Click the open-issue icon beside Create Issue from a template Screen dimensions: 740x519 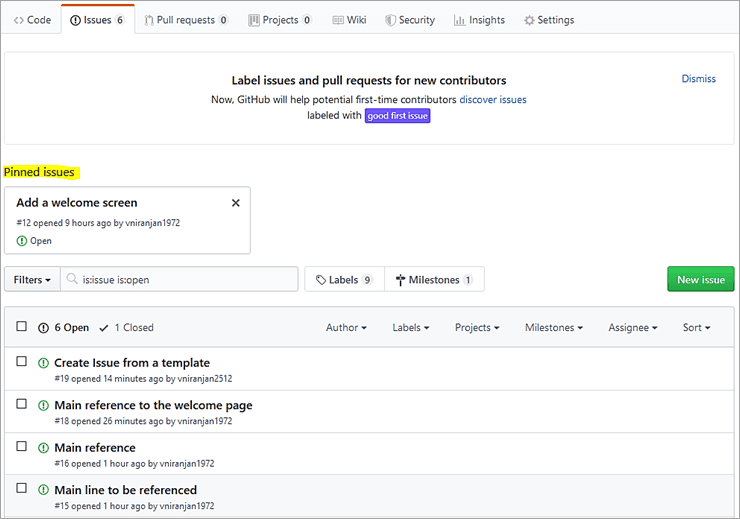[x=43, y=363]
